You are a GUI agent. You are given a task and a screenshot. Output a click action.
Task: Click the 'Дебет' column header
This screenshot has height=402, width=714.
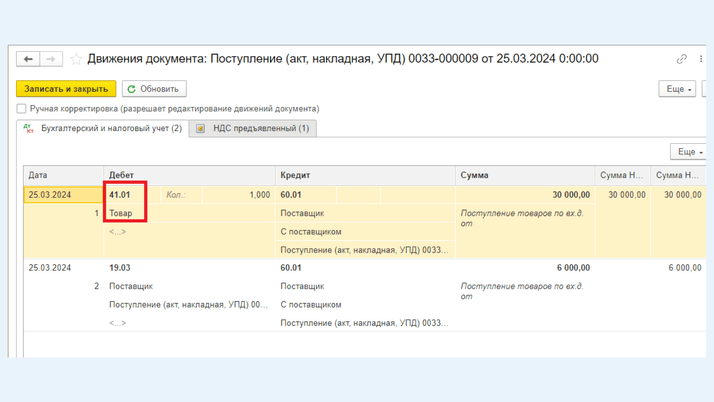pos(189,175)
